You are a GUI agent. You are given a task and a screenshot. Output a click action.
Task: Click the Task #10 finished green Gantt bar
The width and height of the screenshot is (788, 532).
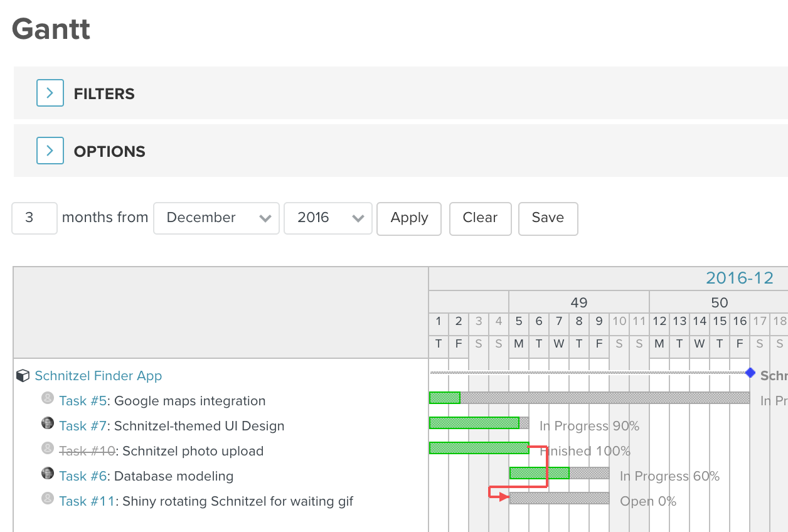coord(479,448)
